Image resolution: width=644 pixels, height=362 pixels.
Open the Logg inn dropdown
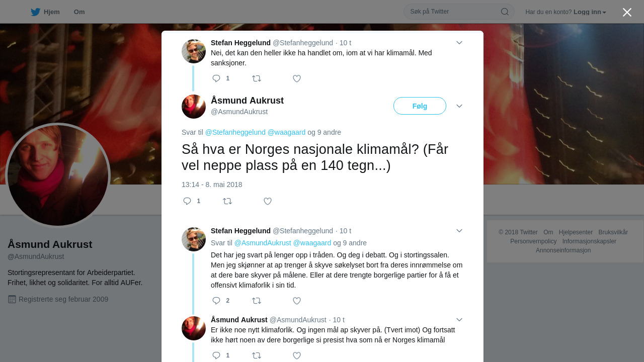pos(590,12)
